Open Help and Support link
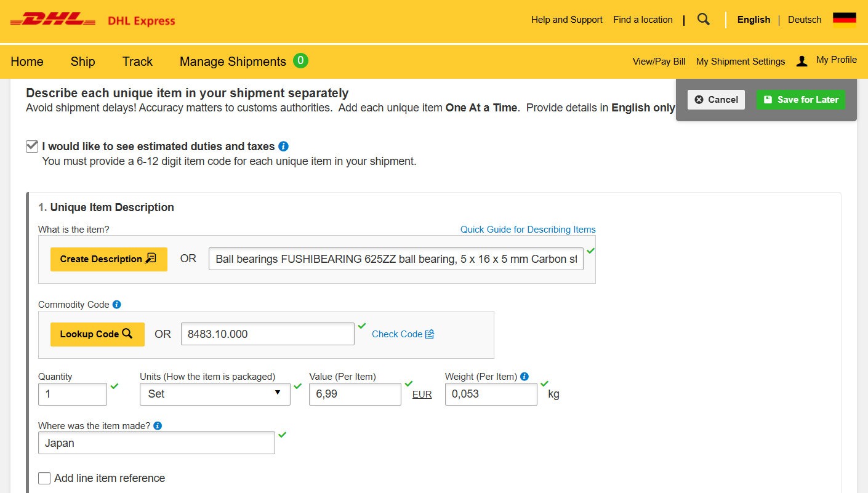This screenshot has height=493, width=868. tap(566, 20)
